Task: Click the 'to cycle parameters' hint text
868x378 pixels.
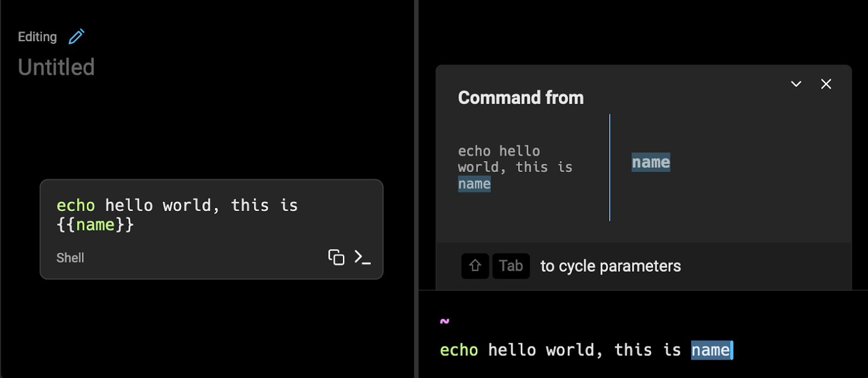Action: click(610, 266)
